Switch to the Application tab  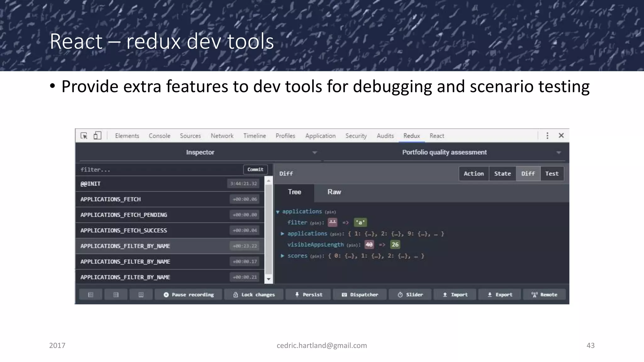320,136
